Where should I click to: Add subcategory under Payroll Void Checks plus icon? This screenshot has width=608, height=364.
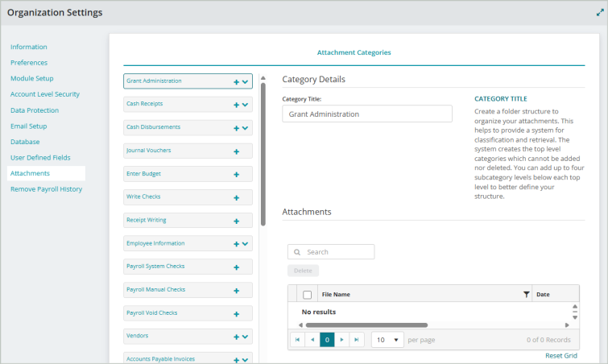(x=236, y=313)
